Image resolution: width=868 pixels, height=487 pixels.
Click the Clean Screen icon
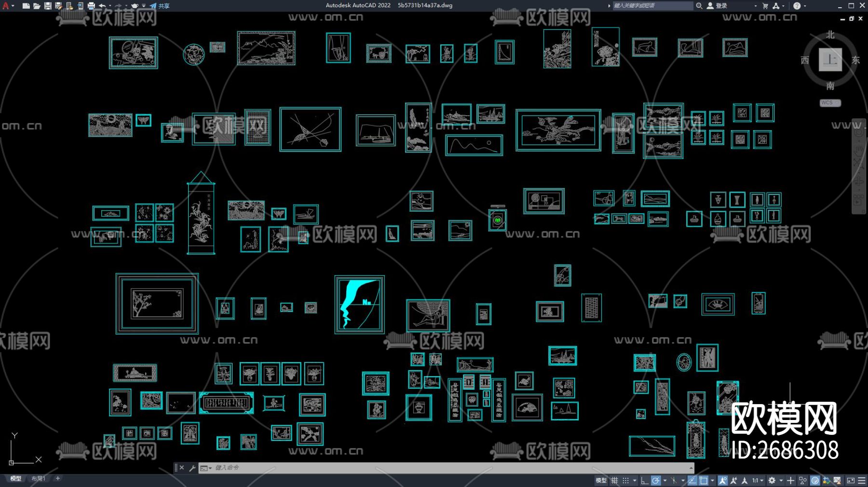point(851,480)
